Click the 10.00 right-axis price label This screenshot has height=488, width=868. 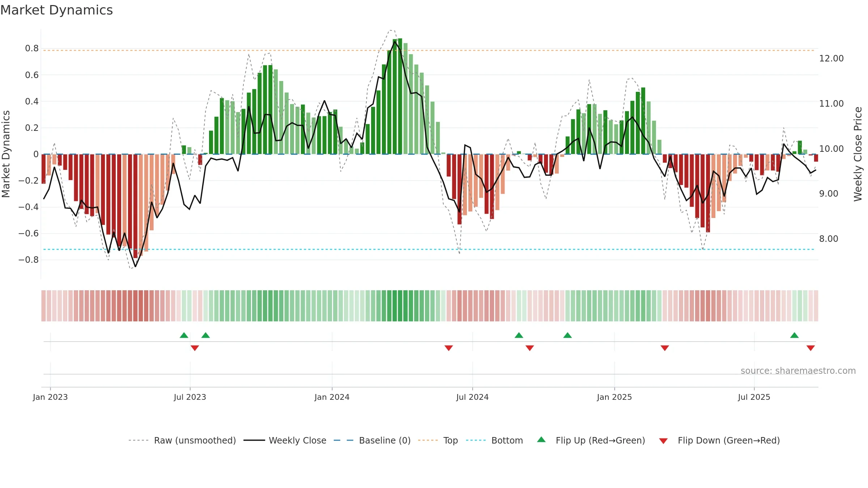831,149
